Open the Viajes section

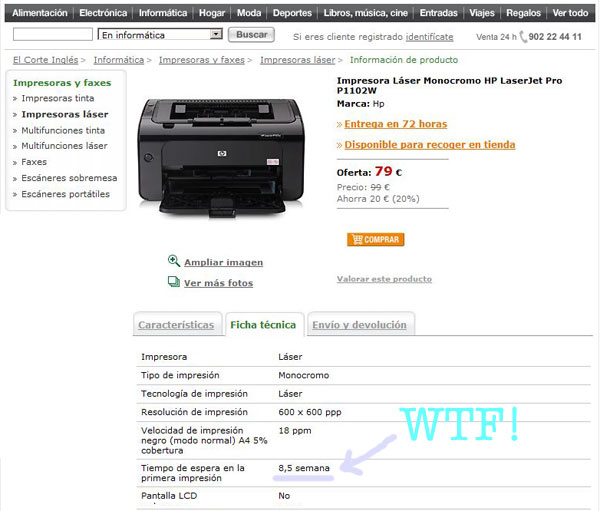tap(482, 13)
